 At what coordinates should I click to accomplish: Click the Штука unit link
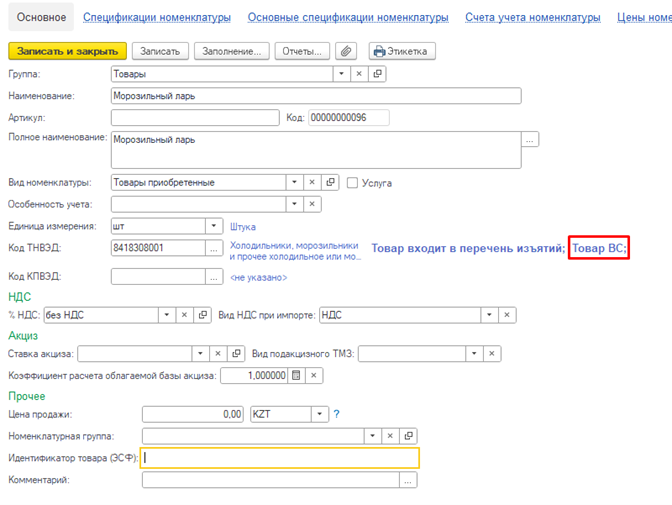[x=244, y=227]
